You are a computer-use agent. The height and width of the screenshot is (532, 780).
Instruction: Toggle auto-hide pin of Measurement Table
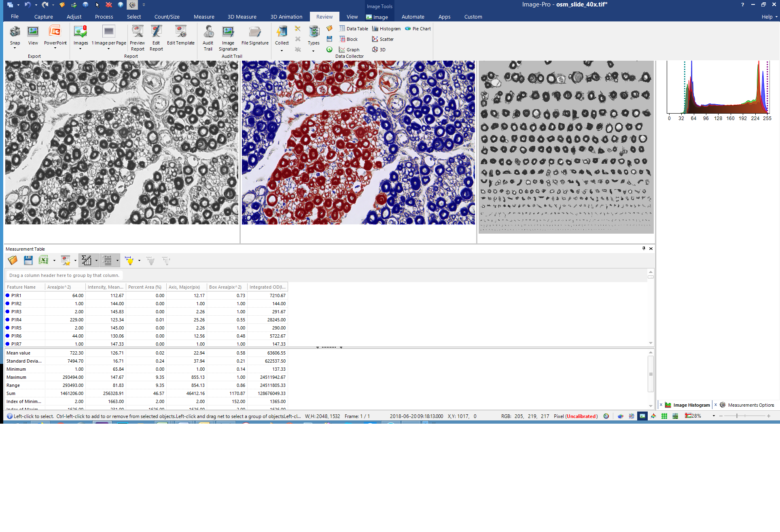coord(644,249)
